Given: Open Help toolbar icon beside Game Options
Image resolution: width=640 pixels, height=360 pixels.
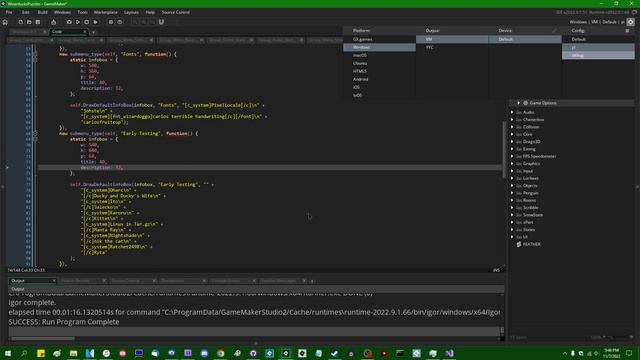Looking at the screenshot, I should [x=120, y=22].
